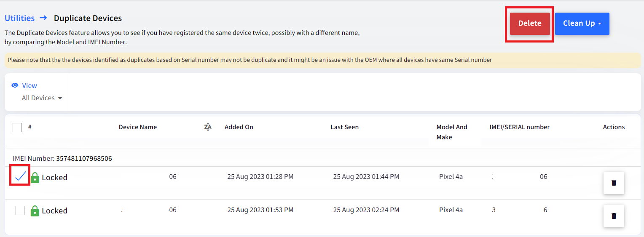
Task: Click Pixel 4a in first device row
Action: (x=451, y=177)
